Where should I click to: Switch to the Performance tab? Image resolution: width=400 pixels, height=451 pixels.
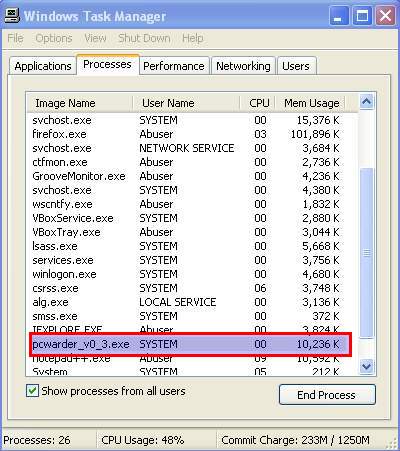pos(174,66)
